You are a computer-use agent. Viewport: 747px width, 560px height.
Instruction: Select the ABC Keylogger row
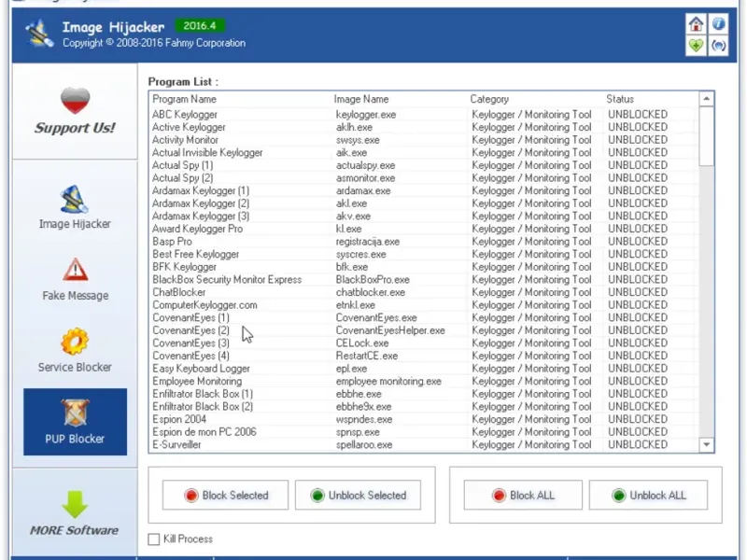click(x=423, y=114)
